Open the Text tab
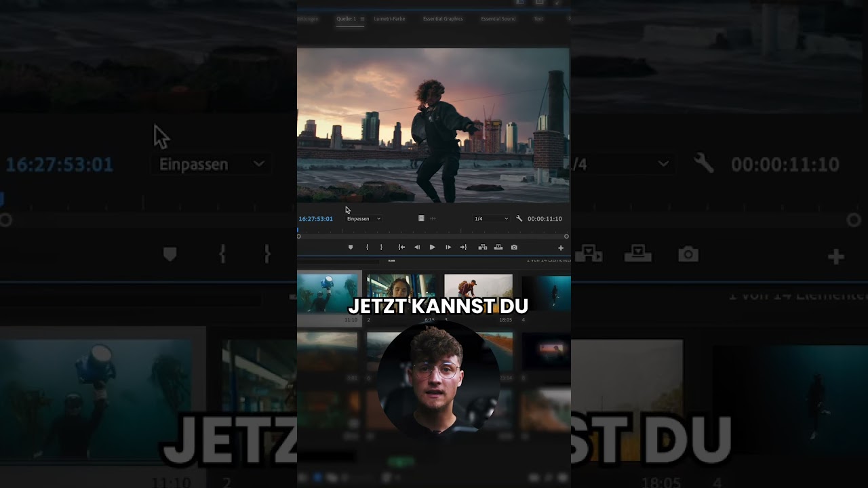This screenshot has height=488, width=868. (538, 19)
